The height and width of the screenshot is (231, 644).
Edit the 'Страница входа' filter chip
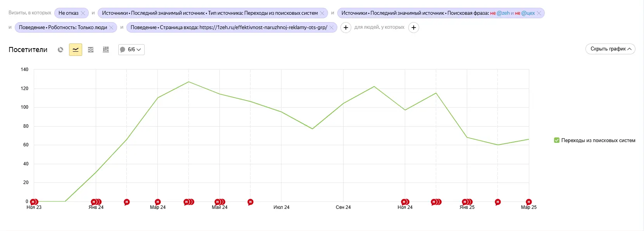pyautogui.click(x=228, y=28)
